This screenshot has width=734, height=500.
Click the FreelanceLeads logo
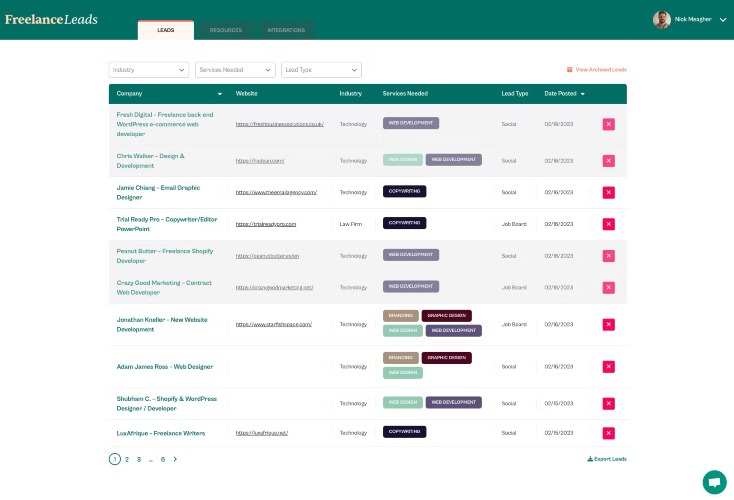pos(51,20)
